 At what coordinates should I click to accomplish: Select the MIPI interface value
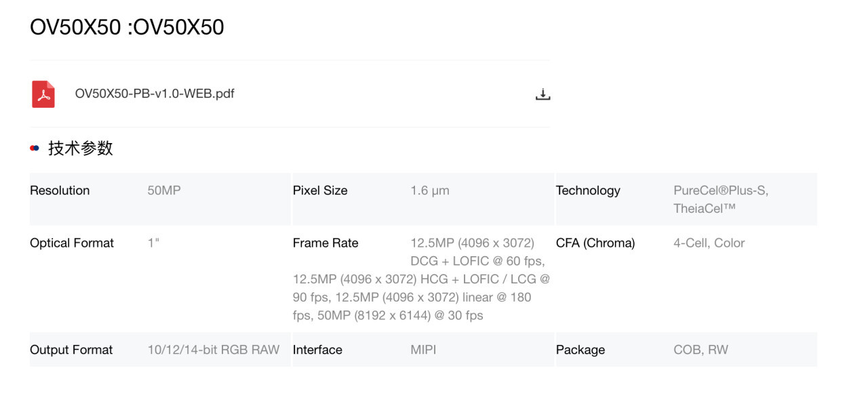tap(423, 350)
